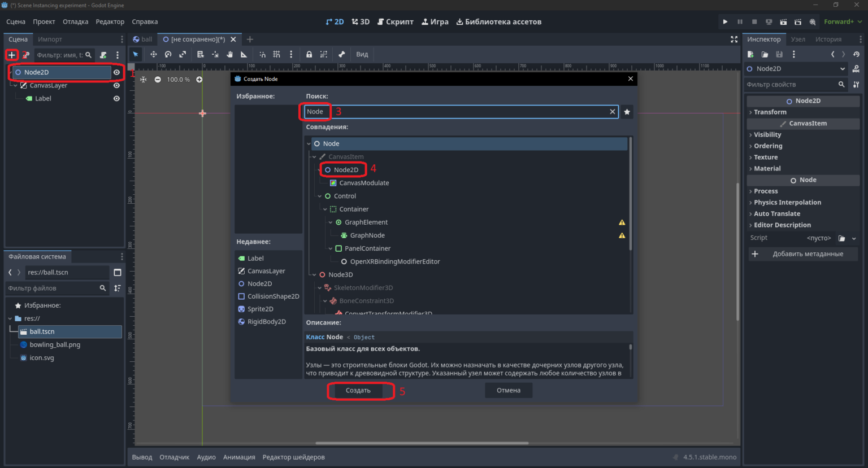868x468 pixels.
Task: Click the node search field containing Node
Action: (461, 112)
